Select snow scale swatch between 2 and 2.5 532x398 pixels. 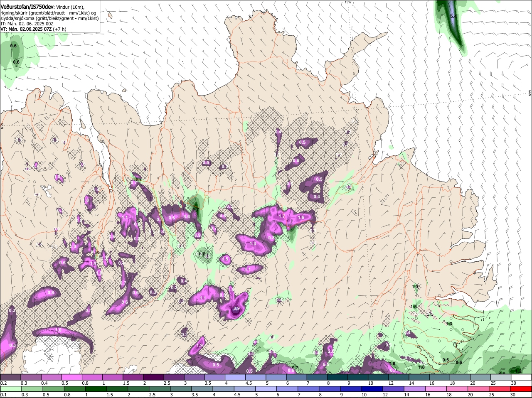(155, 377)
